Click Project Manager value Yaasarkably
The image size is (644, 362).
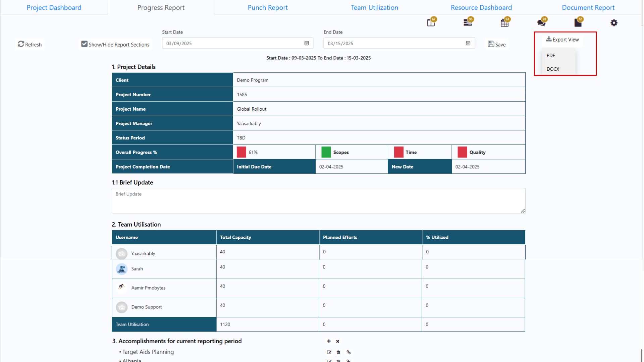point(249,123)
